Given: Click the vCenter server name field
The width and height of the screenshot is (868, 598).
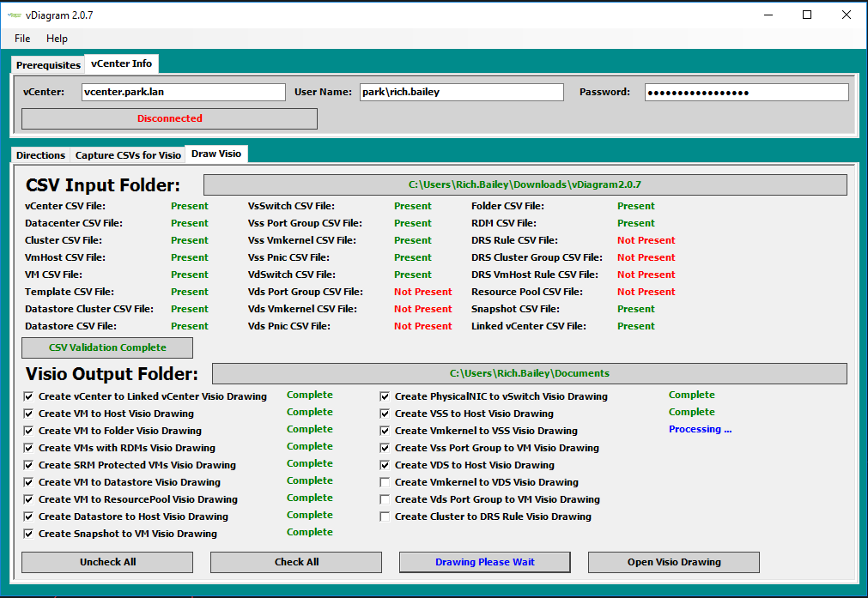Looking at the screenshot, I should click(x=183, y=92).
